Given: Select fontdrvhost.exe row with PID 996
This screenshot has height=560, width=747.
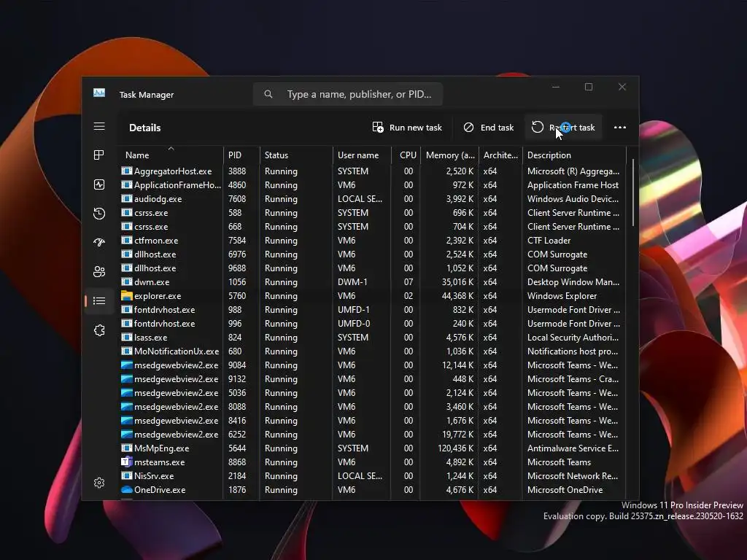Looking at the screenshot, I should coord(373,323).
